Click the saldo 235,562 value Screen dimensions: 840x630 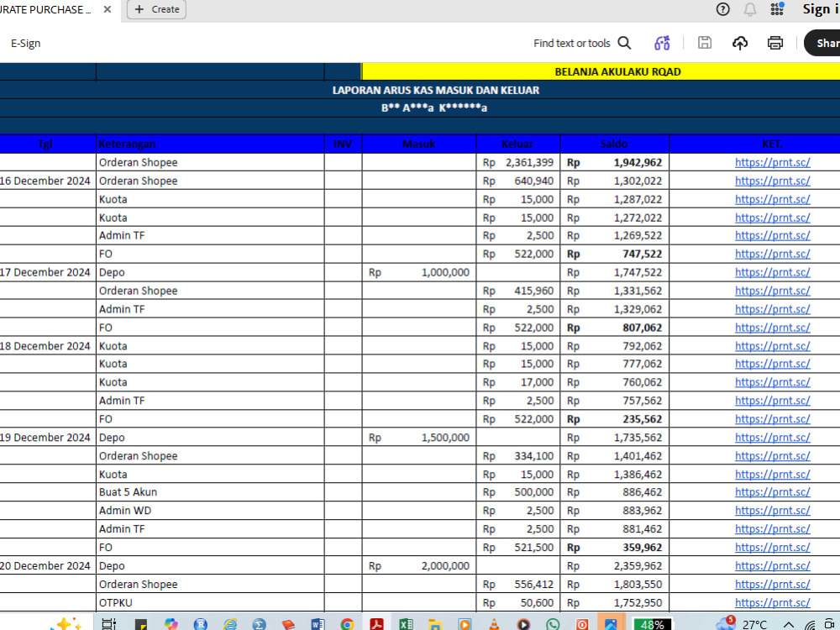pyautogui.click(x=642, y=419)
